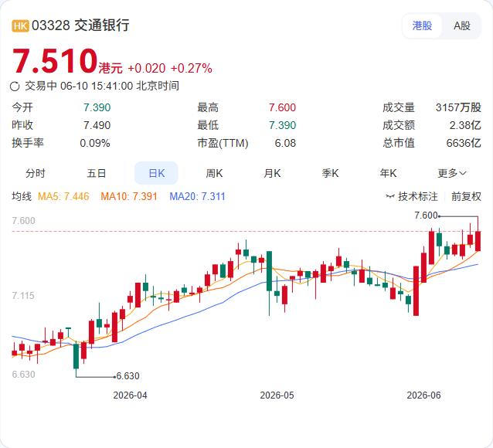Click the MA5: 7.446 indicator label
The height and width of the screenshot is (448, 493).
[63, 196]
